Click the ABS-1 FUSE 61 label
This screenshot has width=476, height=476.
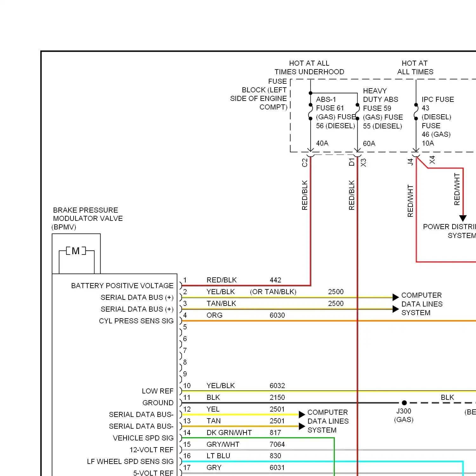point(335,113)
